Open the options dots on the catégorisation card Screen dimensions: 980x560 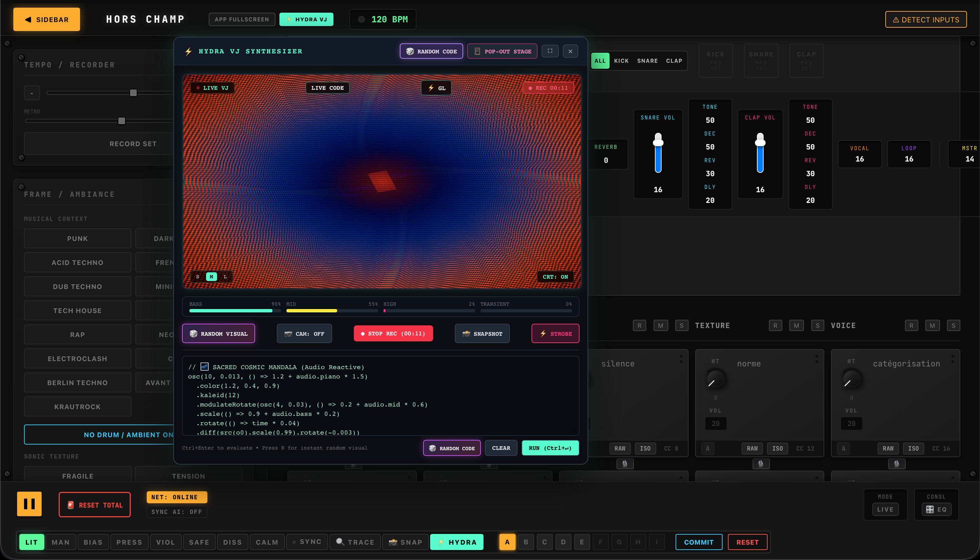953,358
